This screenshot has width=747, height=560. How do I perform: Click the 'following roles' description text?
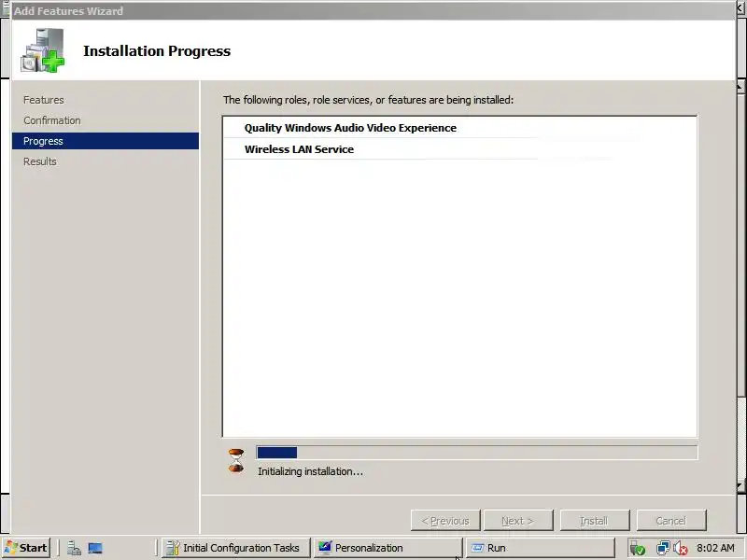click(368, 100)
